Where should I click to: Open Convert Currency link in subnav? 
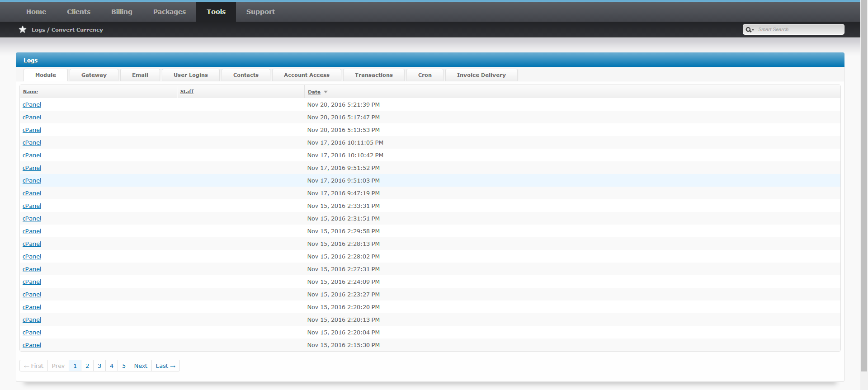77,30
